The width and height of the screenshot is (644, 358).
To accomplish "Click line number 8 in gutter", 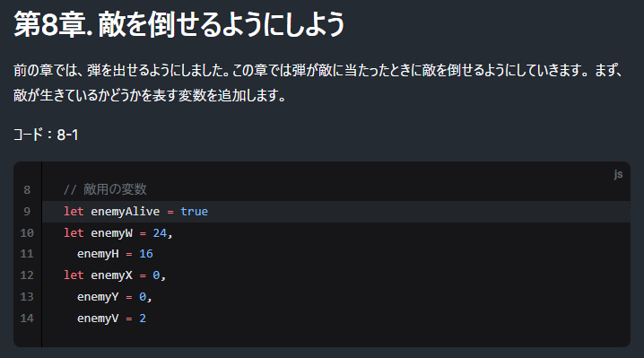I will 27,190.
